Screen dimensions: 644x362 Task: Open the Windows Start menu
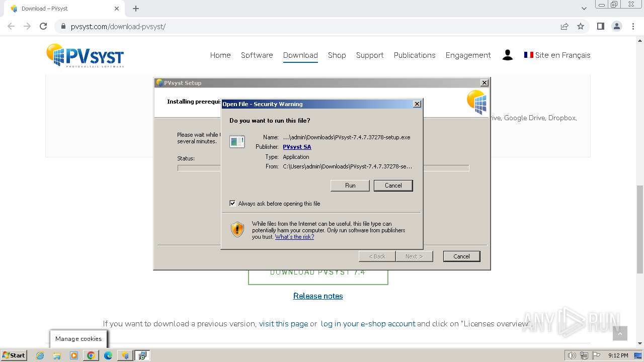click(x=14, y=355)
